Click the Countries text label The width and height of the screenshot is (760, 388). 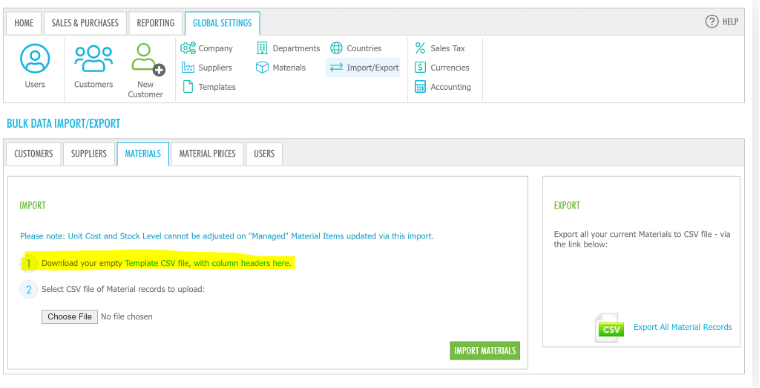[x=364, y=48]
